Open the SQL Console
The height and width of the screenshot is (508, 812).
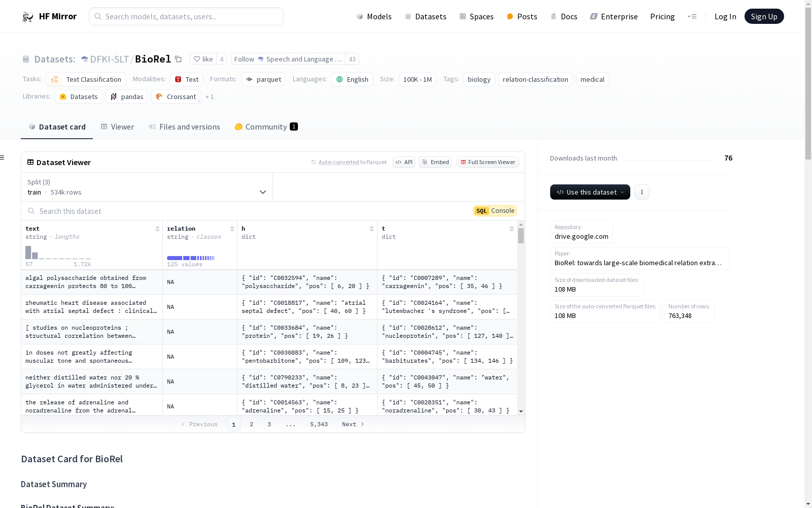495,211
